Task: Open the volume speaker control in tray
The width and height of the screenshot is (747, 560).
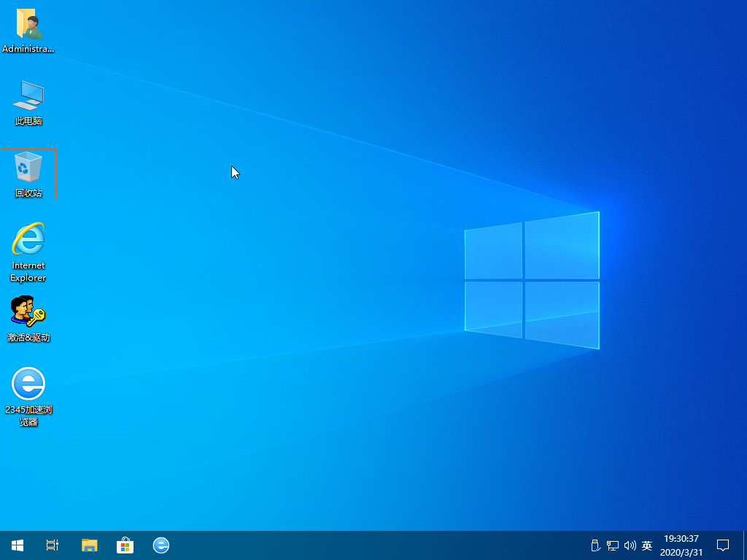Action: coord(630,545)
